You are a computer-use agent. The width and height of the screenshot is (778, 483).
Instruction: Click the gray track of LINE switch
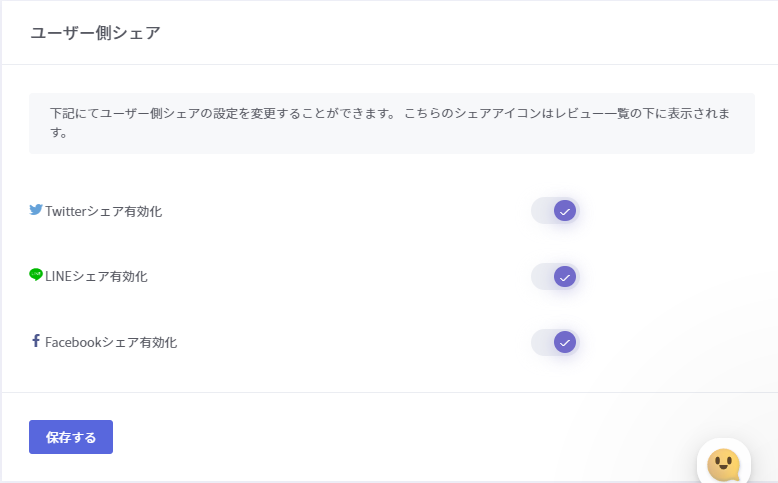coord(541,276)
